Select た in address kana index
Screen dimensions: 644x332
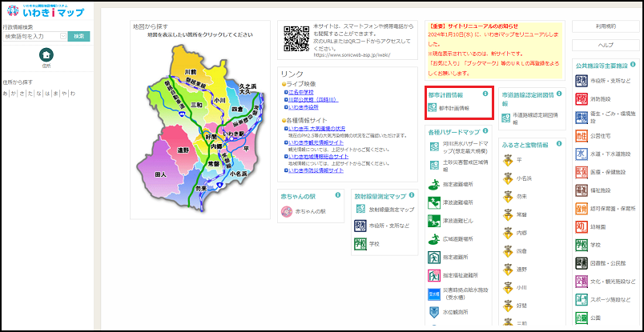[x=30, y=93]
